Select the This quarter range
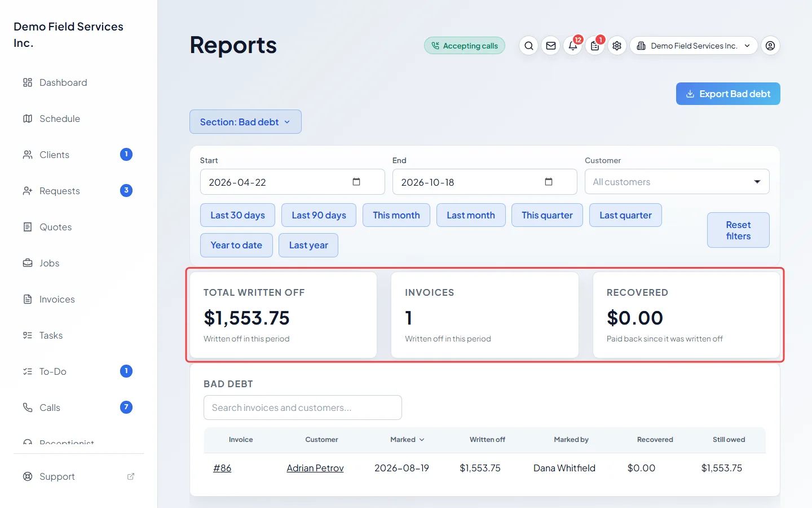Viewport: 812px width, 508px height. point(547,215)
